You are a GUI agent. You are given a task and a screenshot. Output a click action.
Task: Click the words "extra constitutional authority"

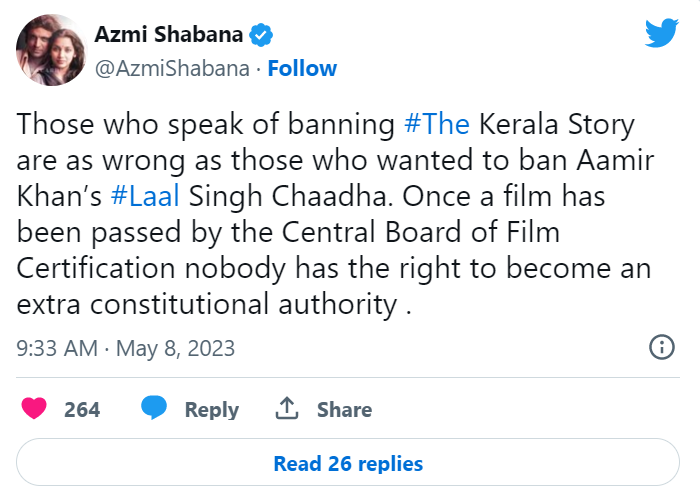[x=208, y=304]
